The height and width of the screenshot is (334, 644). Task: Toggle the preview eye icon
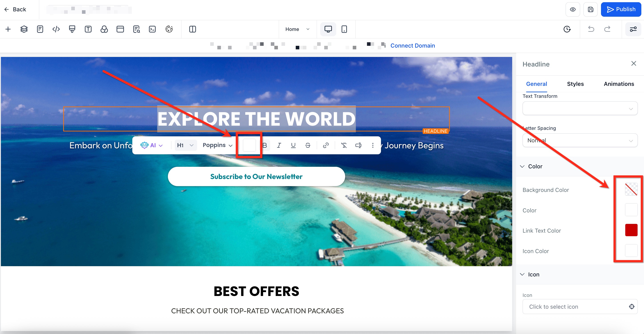573,10
